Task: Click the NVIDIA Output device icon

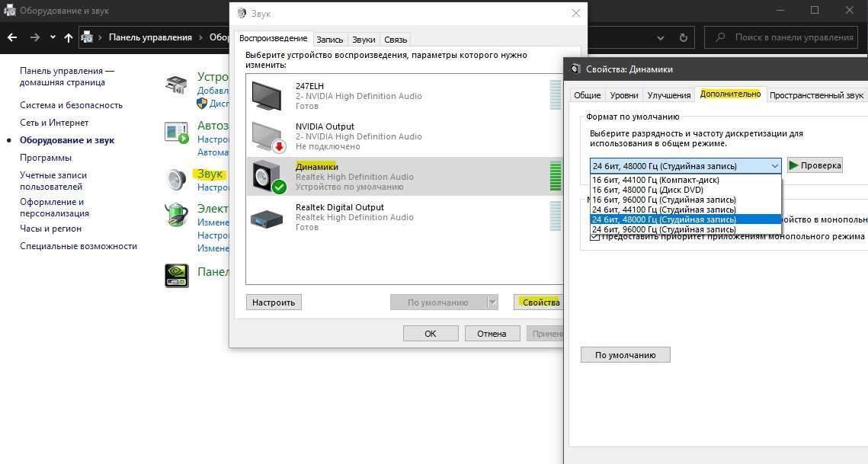Action: (267, 136)
